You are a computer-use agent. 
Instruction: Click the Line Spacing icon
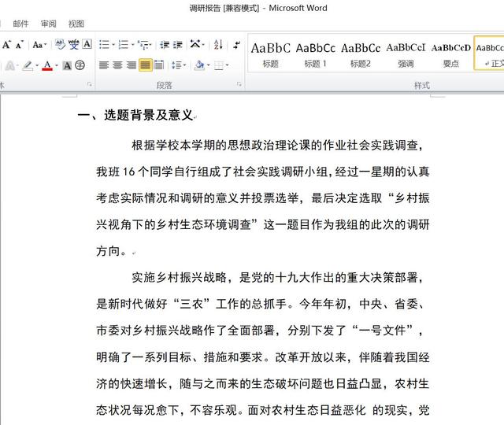click(176, 65)
